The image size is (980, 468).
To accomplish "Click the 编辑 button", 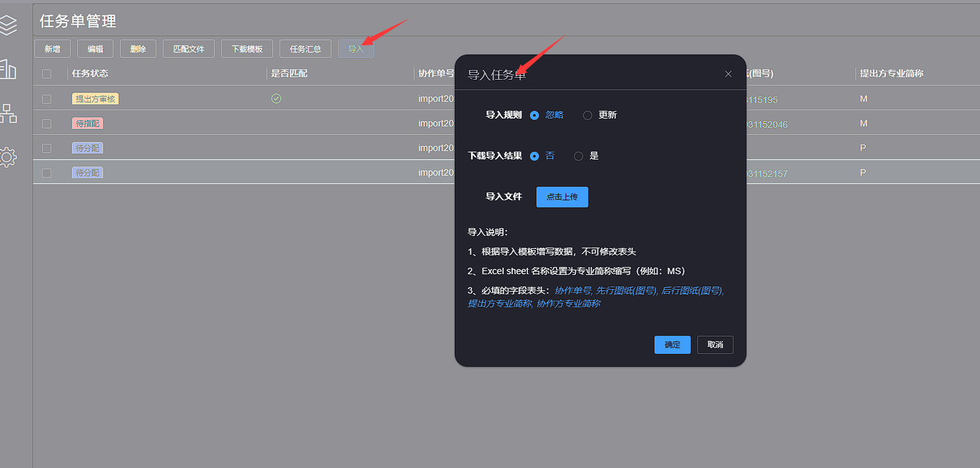I will (x=95, y=49).
